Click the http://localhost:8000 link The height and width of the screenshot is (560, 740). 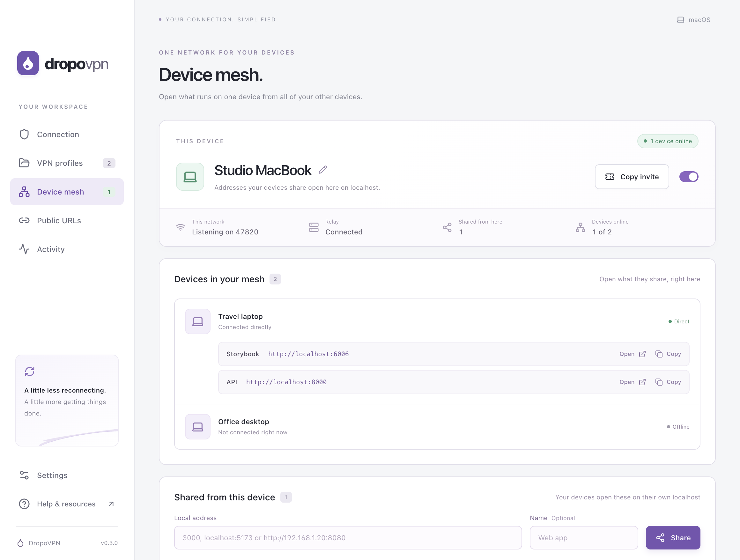(x=286, y=382)
